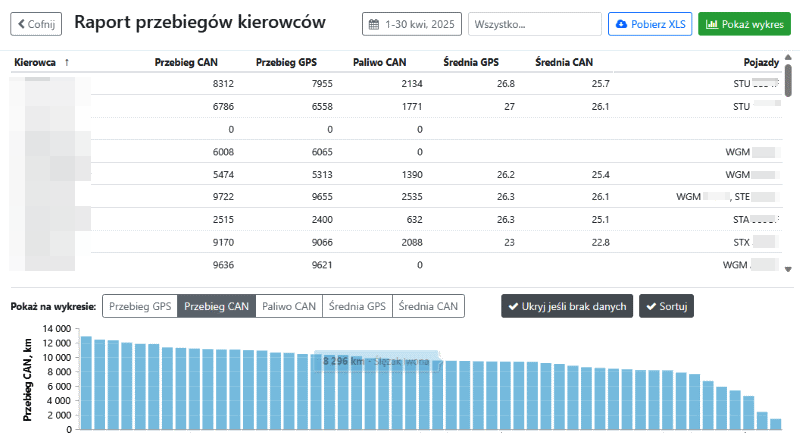Sort by Średnia GPS column header
This screenshot has height=433, width=800.
[471, 62]
